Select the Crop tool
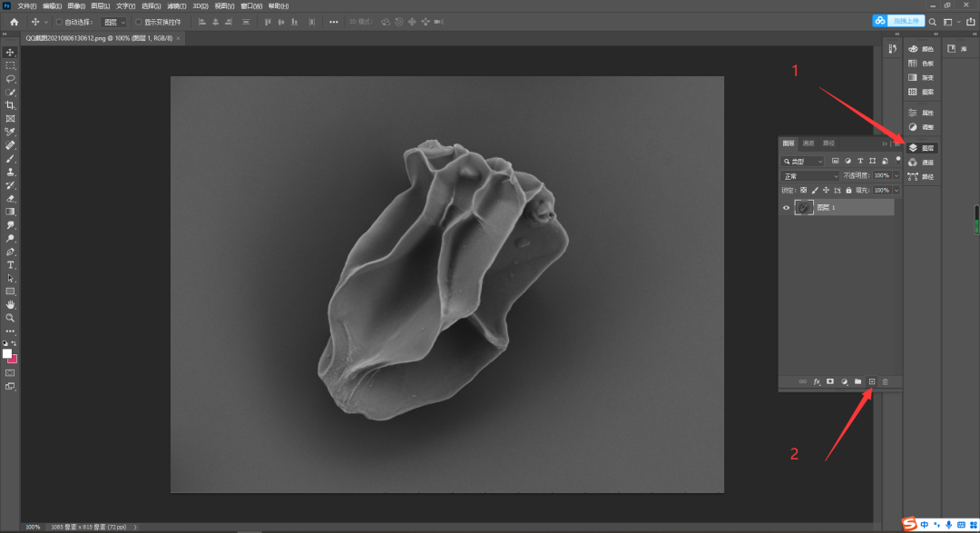 tap(10, 105)
